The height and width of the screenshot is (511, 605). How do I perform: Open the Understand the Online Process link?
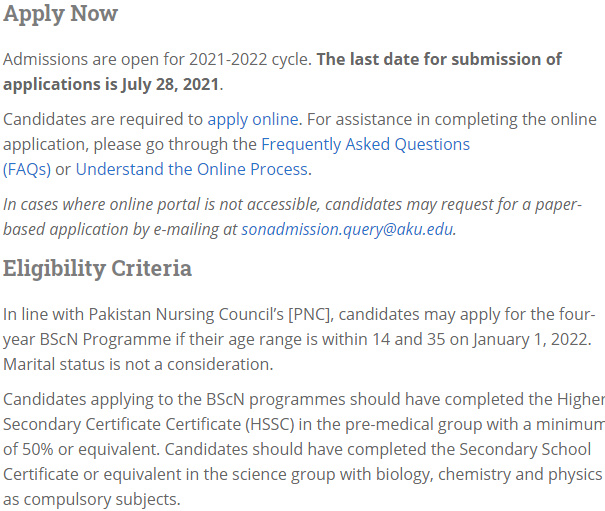coord(192,169)
